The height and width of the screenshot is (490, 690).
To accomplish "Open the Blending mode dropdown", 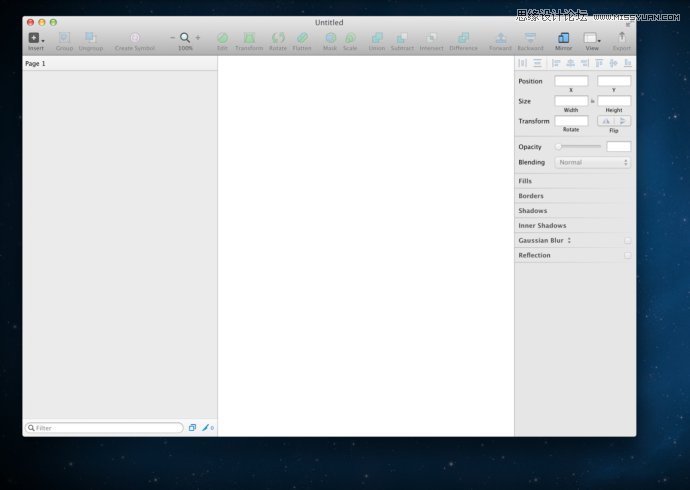I will pyautogui.click(x=592, y=162).
